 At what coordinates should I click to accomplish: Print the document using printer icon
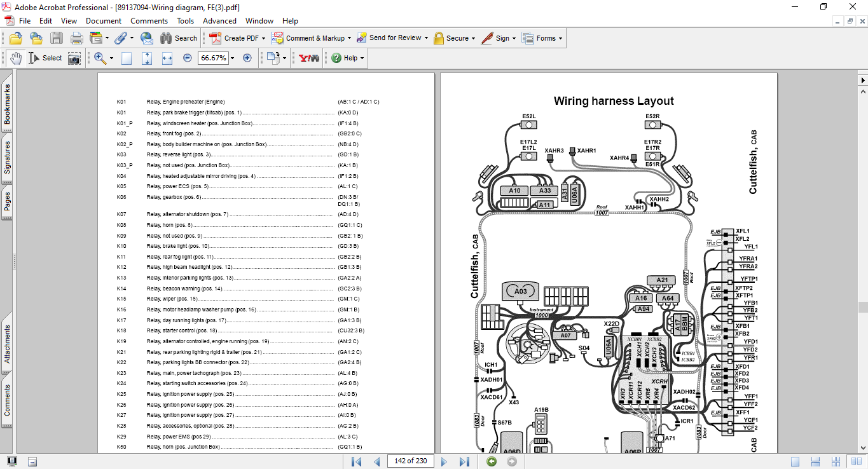click(76, 38)
